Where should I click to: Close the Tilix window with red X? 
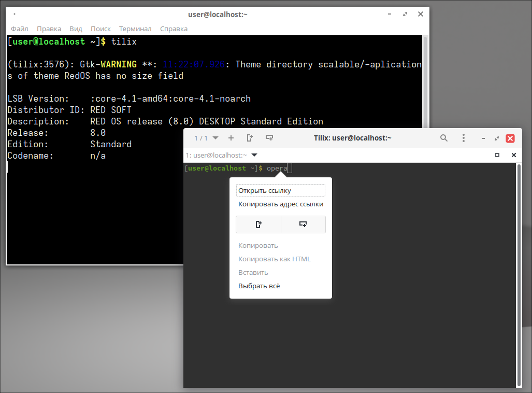510,138
